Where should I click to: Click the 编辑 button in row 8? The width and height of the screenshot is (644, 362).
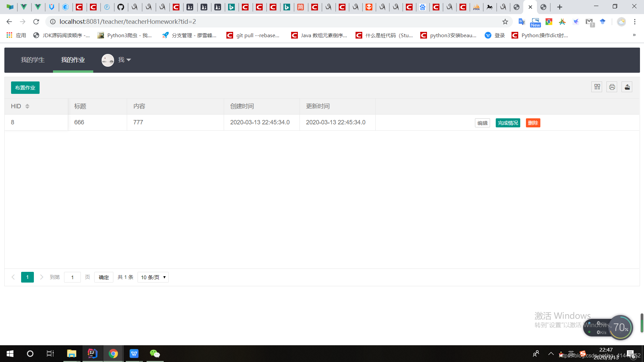(482, 123)
